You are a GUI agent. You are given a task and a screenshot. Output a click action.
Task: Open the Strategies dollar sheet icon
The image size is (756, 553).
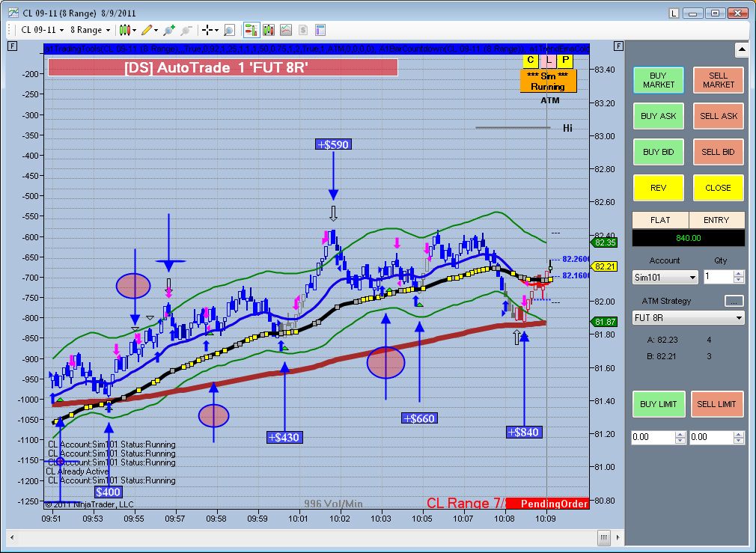[x=303, y=30]
